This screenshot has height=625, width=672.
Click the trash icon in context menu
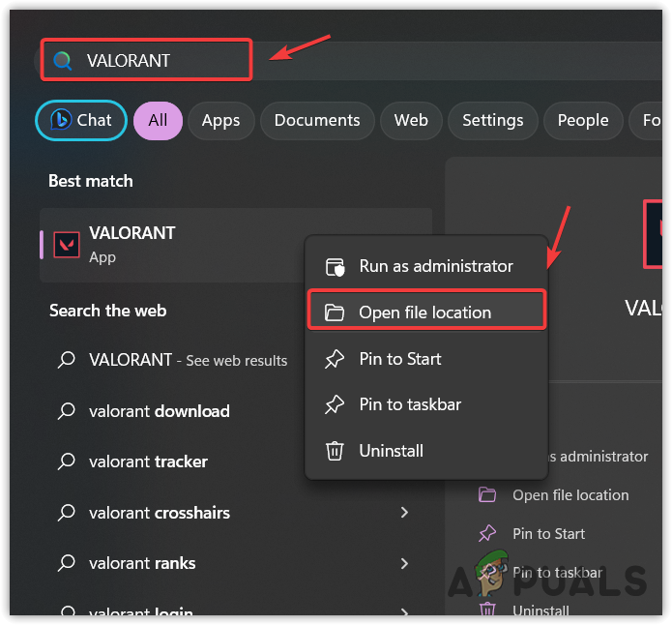tap(335, 451)
